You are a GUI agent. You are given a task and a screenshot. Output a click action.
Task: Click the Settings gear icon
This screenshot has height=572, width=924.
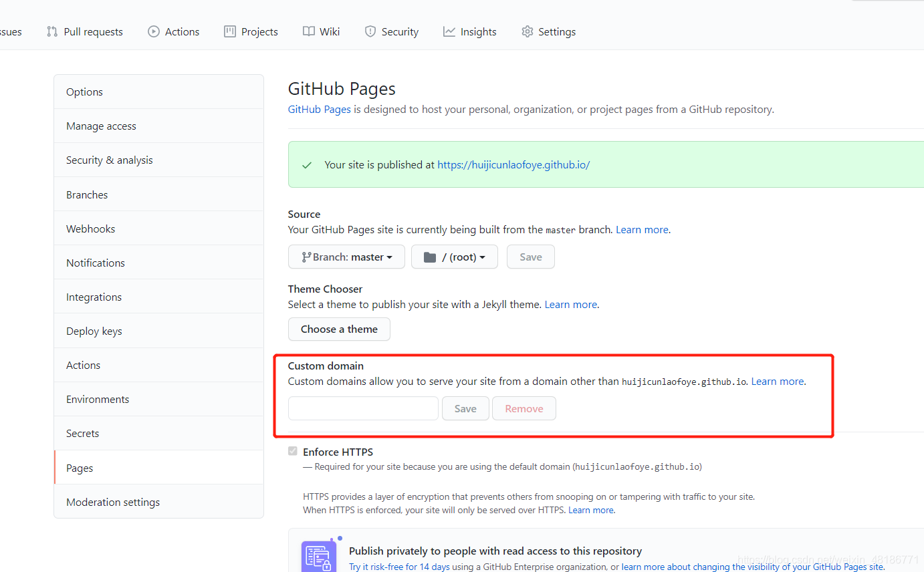(528, 31)
